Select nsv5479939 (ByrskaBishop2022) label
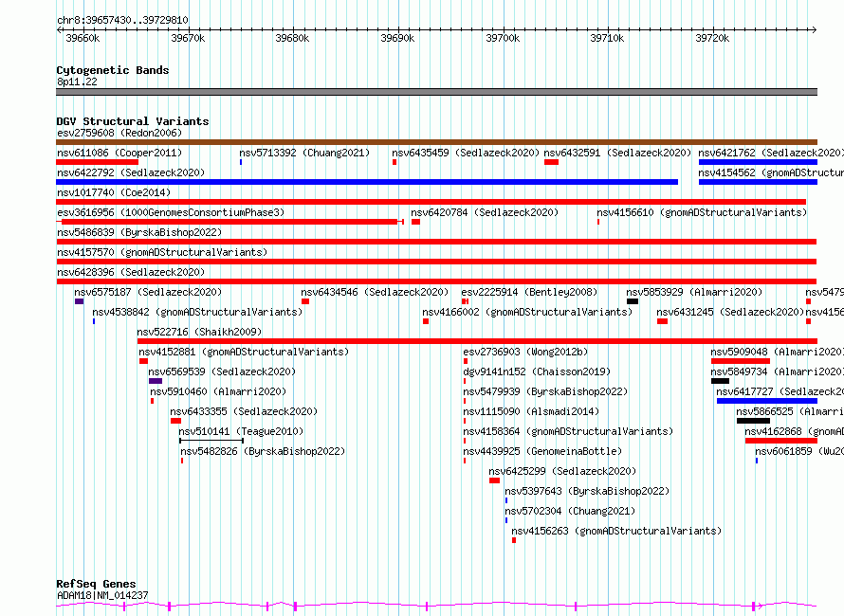 [545, 391]
